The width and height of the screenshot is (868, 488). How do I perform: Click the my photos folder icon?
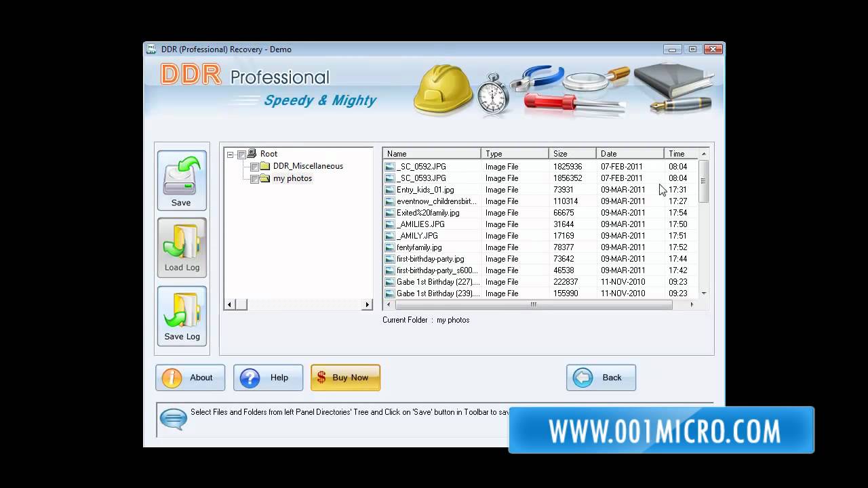[x=265, y=178]
